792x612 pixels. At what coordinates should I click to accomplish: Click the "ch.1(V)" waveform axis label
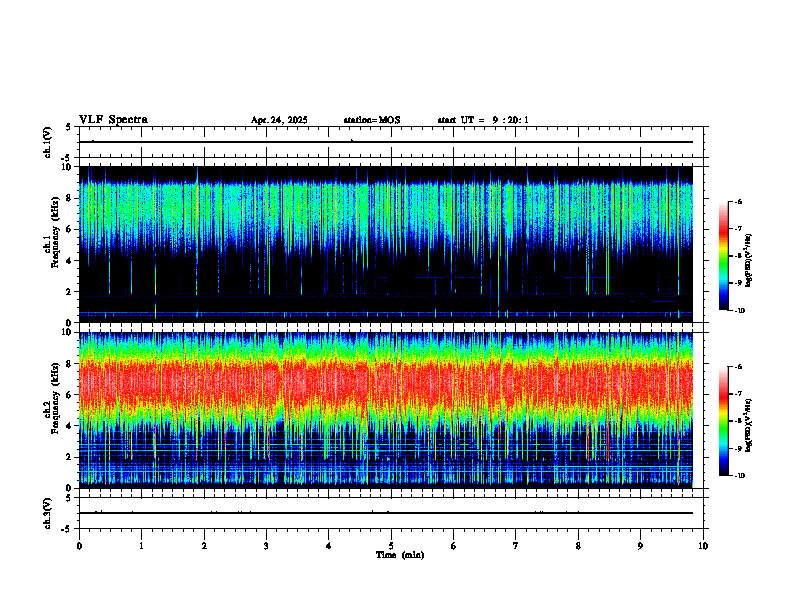pyautogui.click(x=48, y=142)
